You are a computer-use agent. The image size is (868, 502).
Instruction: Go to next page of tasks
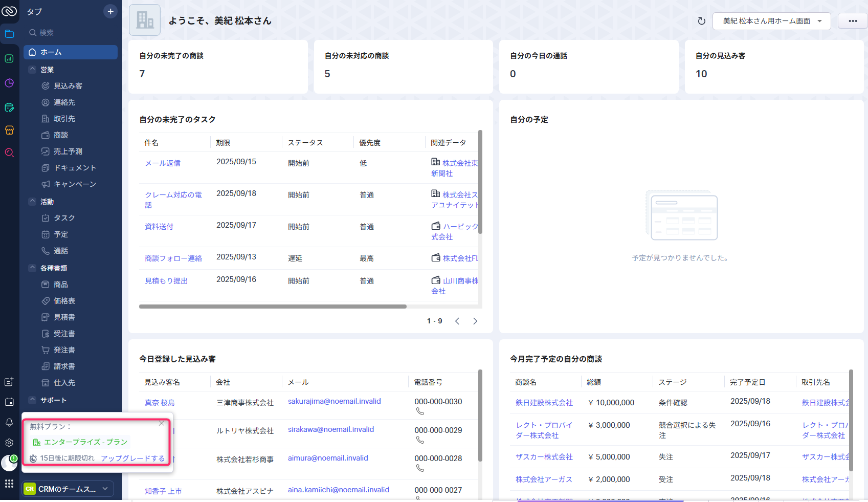tap(475, 321)
